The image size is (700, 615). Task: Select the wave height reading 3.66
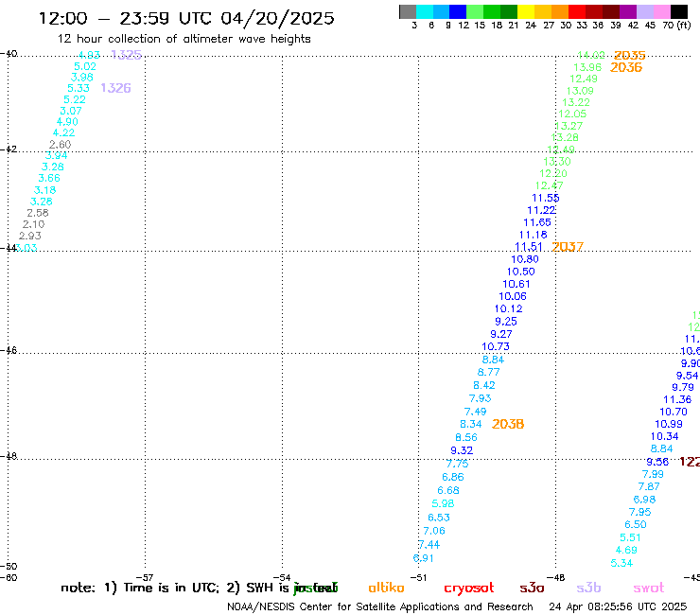[49, 179]
